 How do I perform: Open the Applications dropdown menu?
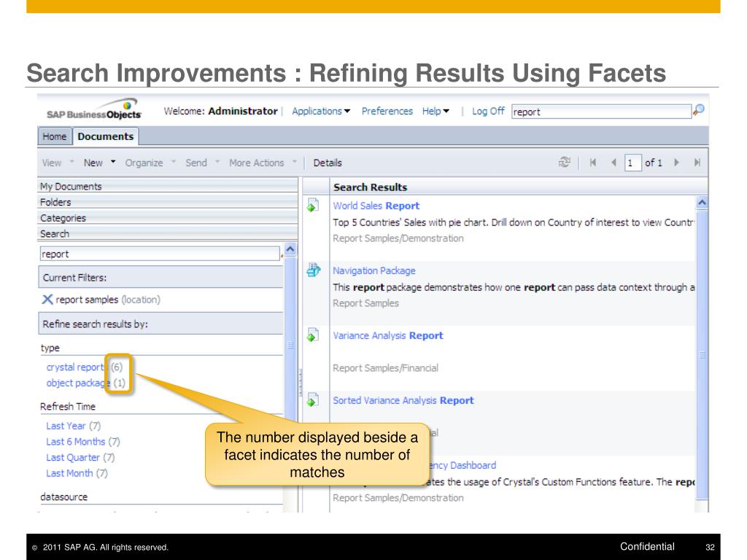[321, 111]
